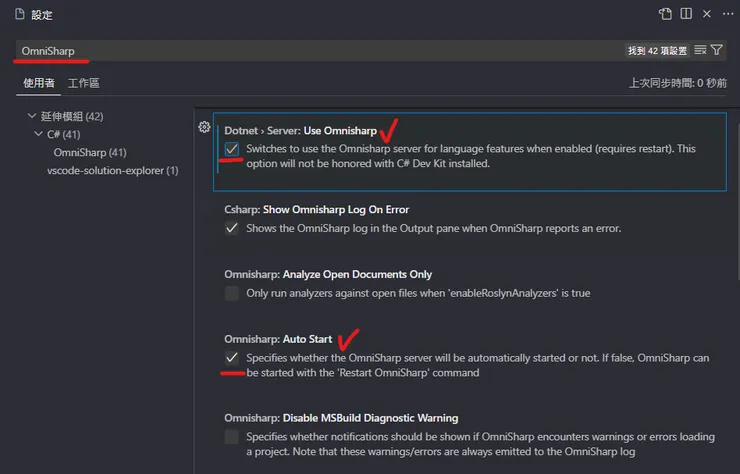This screenshot has height=474, width=740.
Task: Click gear icon beside Use Omnisharp setting
Action: click(204, 127)
